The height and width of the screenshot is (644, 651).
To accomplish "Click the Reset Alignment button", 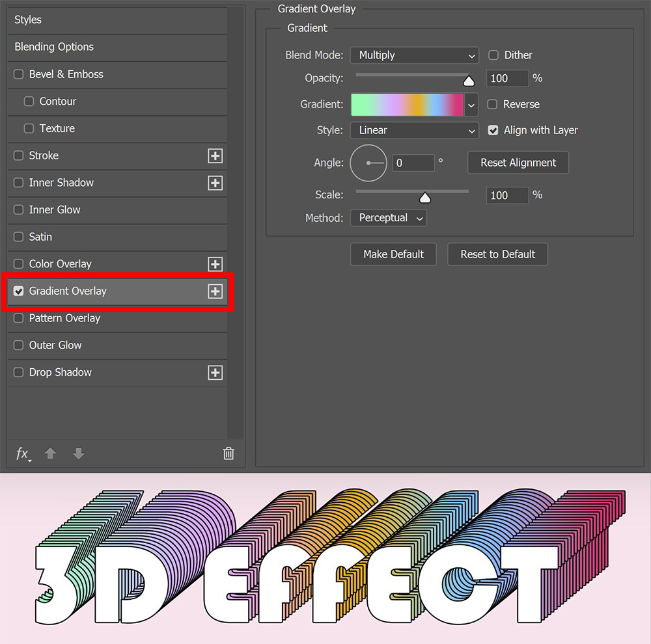I will 518,163.
